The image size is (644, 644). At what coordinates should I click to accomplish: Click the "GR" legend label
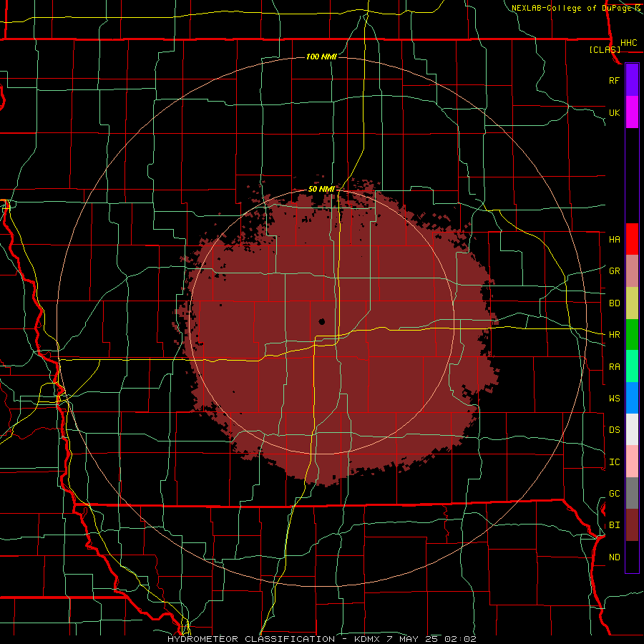(614, 271)
